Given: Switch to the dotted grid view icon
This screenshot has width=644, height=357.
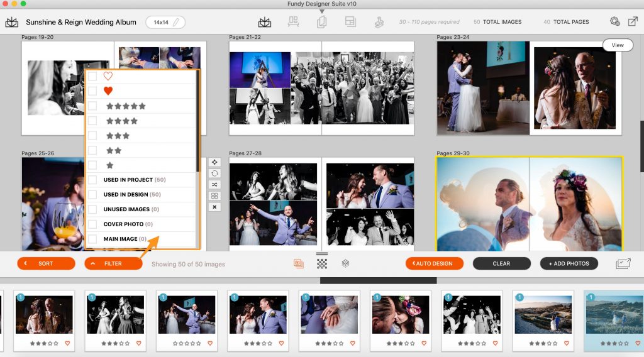Looking at the screenshot, I should 322,264.
